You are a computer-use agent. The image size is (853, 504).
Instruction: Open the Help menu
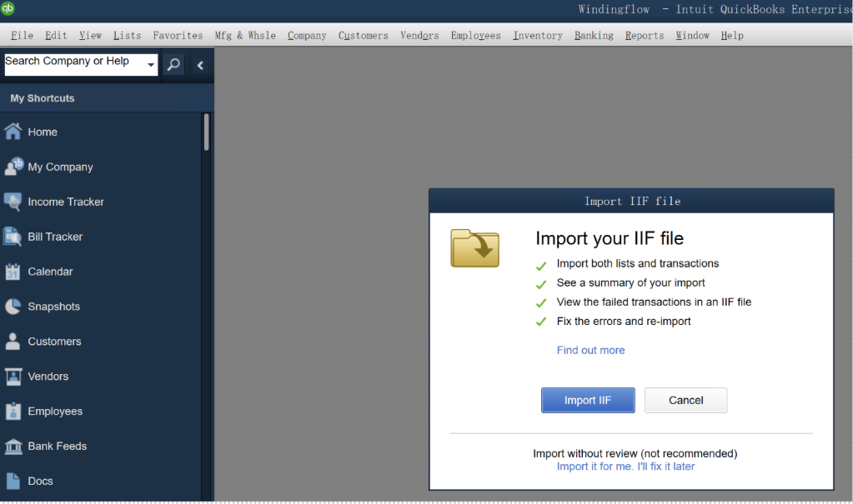[732, 35]
